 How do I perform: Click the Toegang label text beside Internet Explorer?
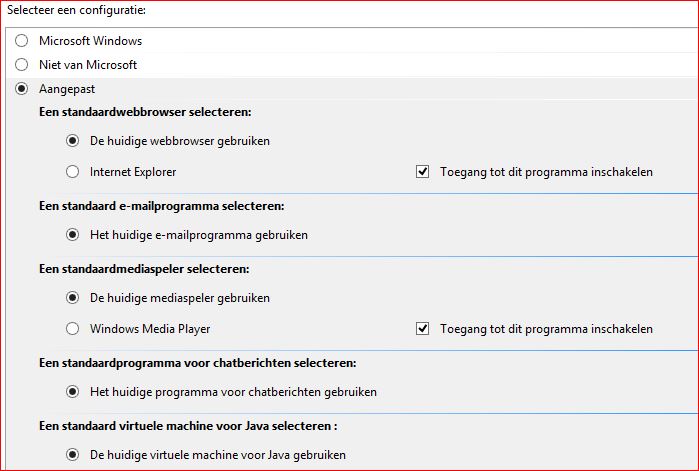click(546, 172)
